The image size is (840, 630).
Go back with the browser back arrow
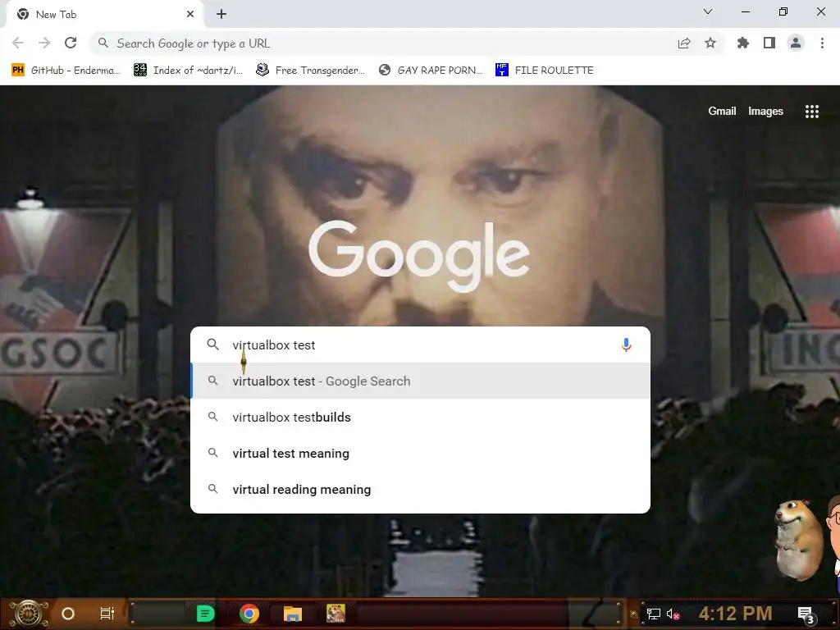coord(18,43)
